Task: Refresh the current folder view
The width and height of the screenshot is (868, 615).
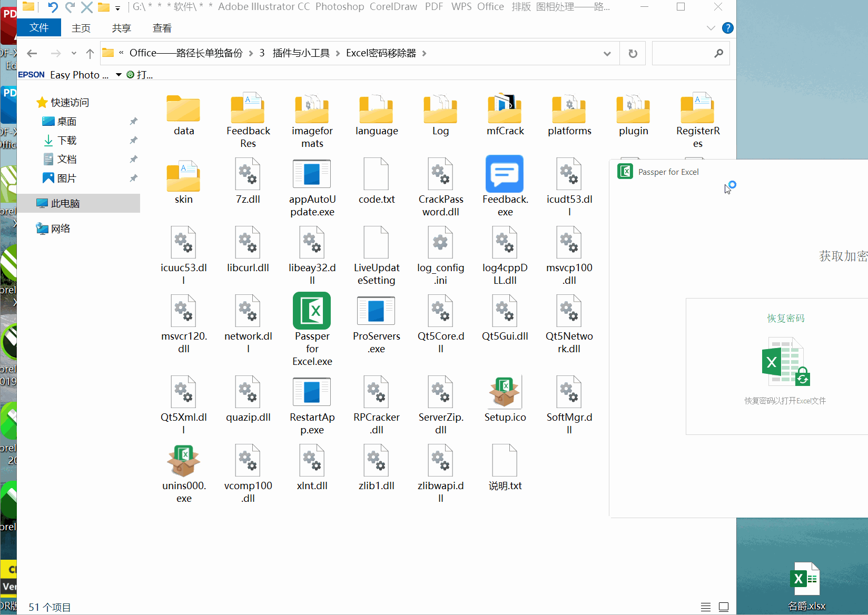Action: (x=633, y=53)
